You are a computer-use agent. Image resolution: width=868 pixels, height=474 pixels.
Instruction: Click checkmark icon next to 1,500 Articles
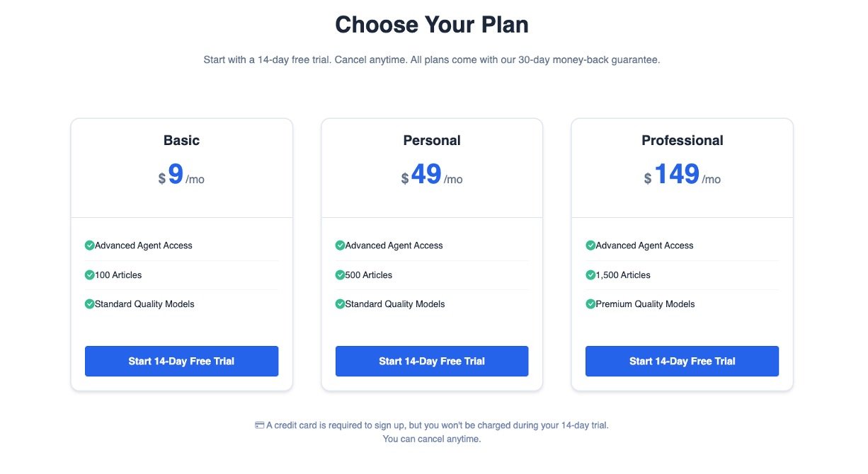590,274
